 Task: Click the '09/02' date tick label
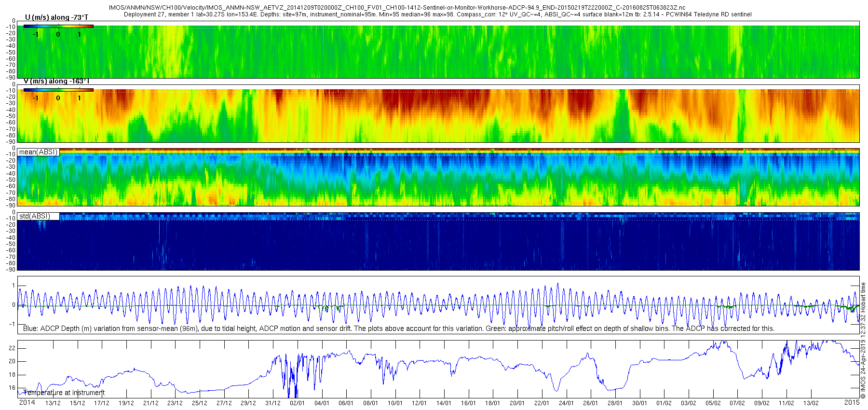(x=761, y=403)
